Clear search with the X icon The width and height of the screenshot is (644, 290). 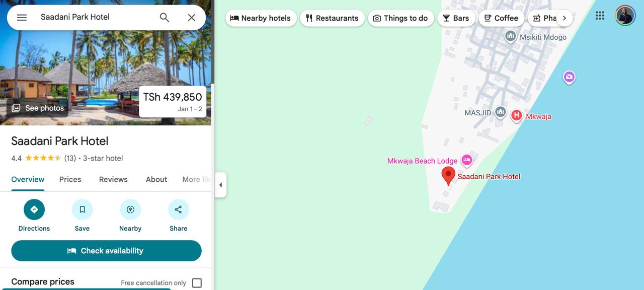pyautogui.click(x=192, y=17)
